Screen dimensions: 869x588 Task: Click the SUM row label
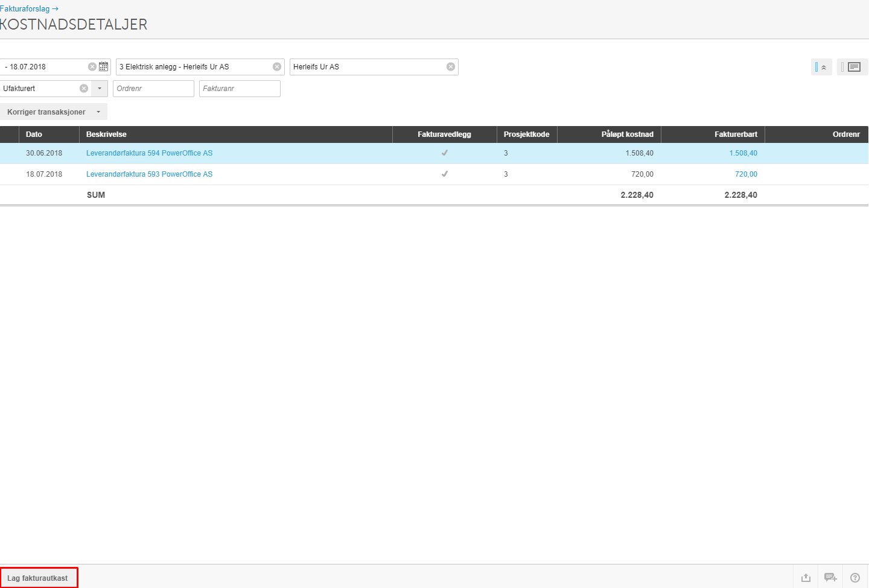(96, 195)
